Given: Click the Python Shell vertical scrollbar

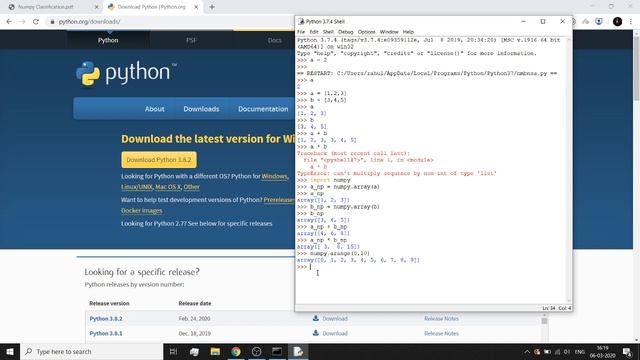Looking at the screenshot, I should pos(569,170).
